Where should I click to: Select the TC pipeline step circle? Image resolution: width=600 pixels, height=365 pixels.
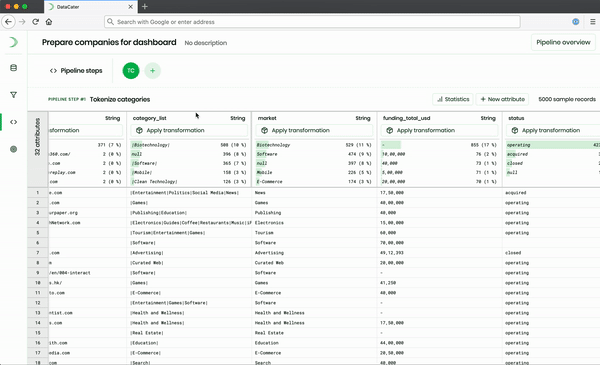click(131, 71)
